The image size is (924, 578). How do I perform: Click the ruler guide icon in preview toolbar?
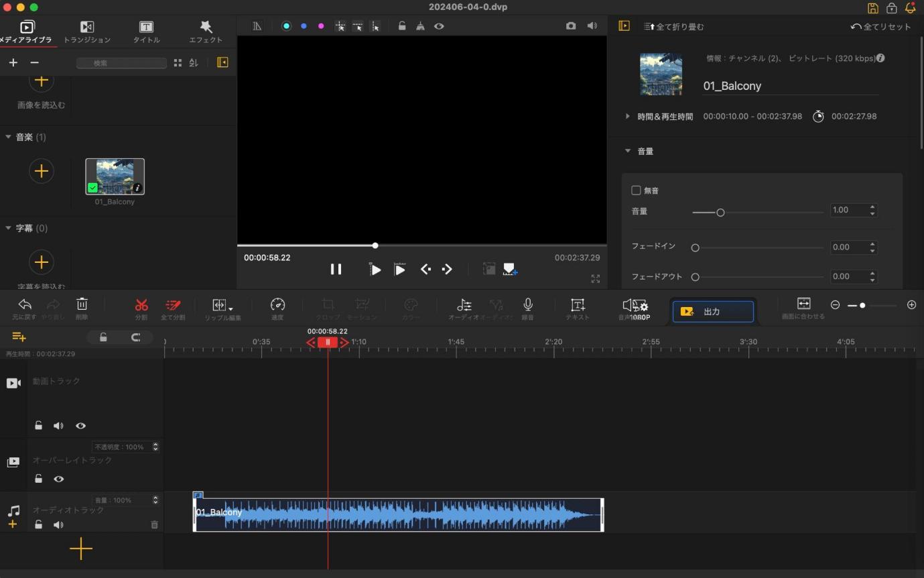pyautogui.click(x=257, y=26)
